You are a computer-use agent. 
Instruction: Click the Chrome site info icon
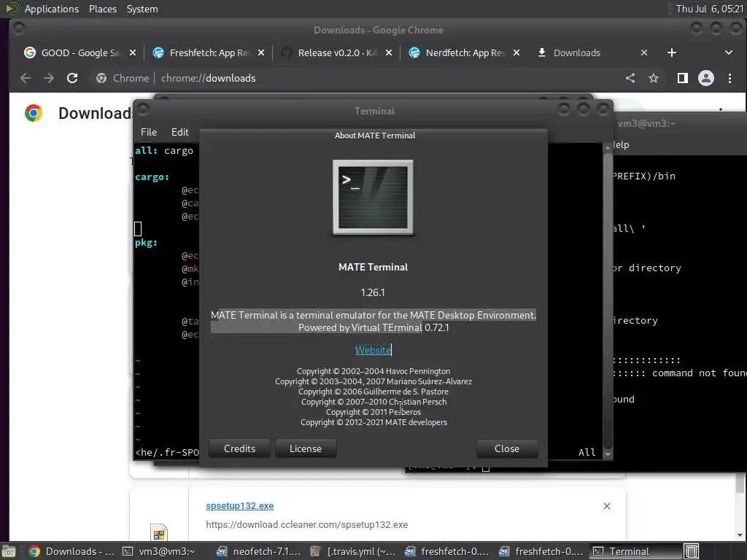[x=101, y=78]
